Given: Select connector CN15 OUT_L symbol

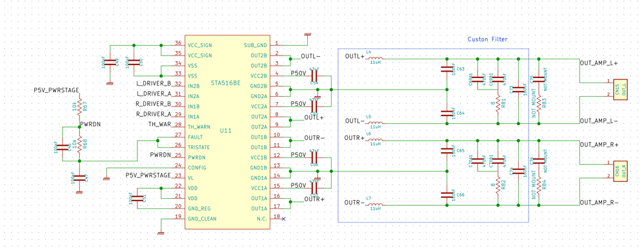Looking at the screenshot, I should pyautogui.click(x=621, y=89).
